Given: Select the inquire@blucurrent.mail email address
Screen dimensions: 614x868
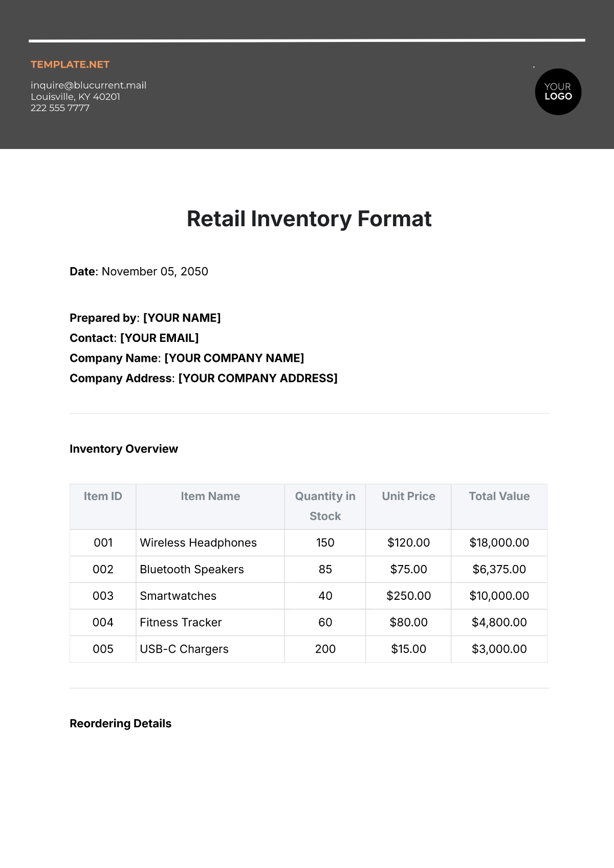Looking at the screenshot, I should [x=89, y=85].
